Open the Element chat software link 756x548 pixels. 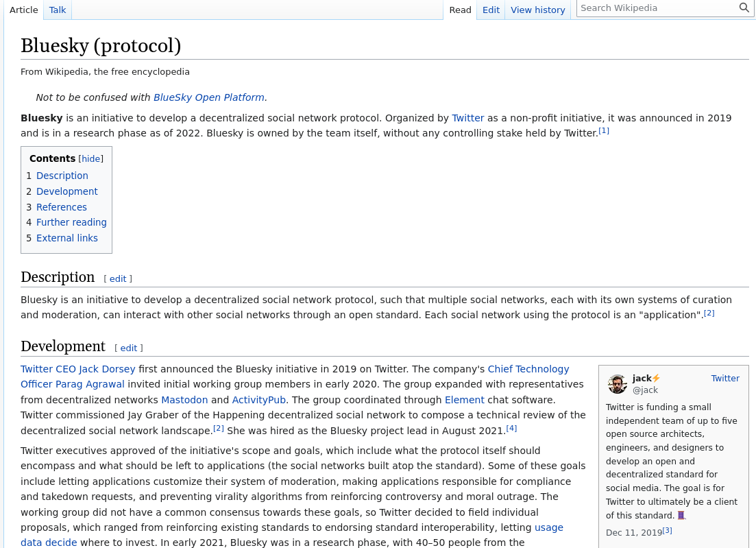tap(464, 400)
